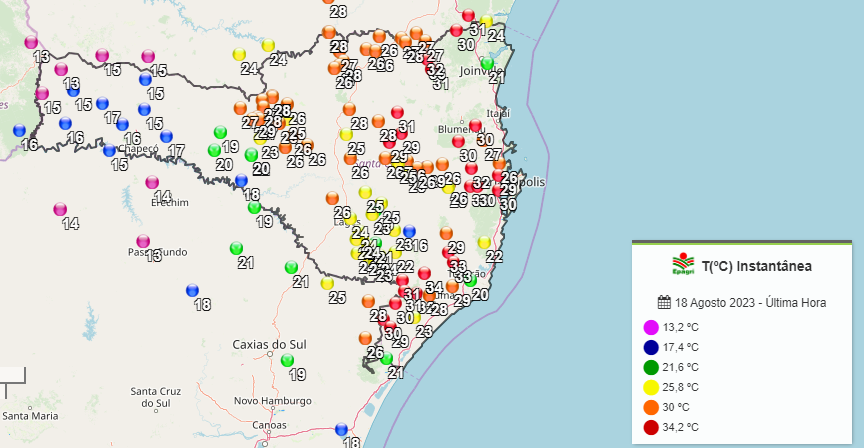Click the Novo Hamburgo city label

[273, 401]
